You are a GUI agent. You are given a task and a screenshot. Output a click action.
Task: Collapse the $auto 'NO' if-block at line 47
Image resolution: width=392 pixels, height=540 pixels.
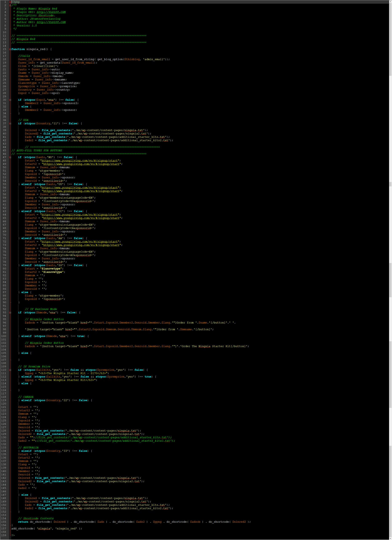point(10,157)
